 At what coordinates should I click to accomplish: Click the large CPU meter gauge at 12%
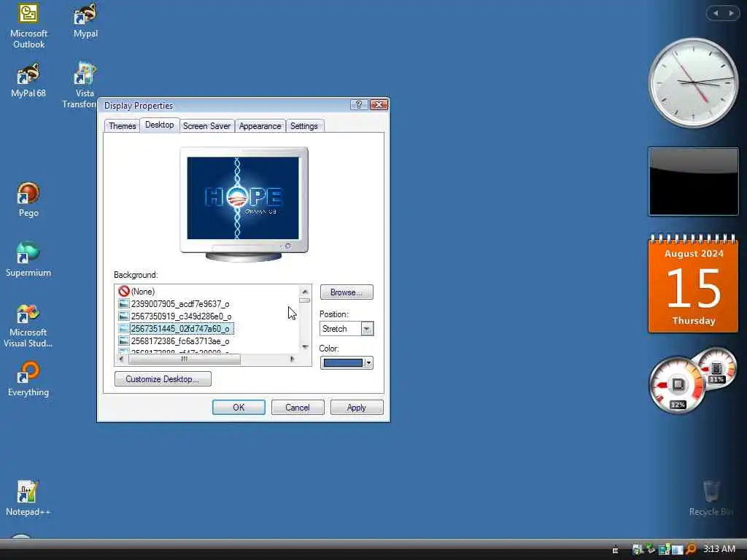(x=677, y=386)
